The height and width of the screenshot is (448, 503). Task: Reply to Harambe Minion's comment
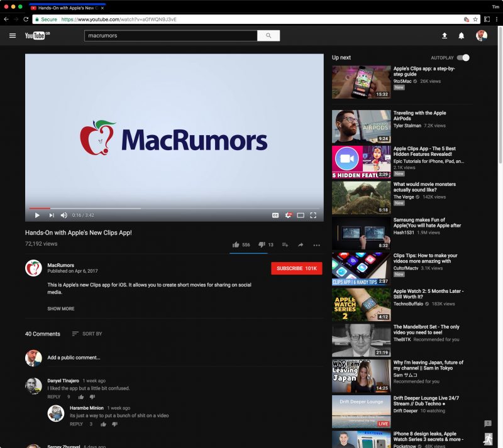(76, 424)
